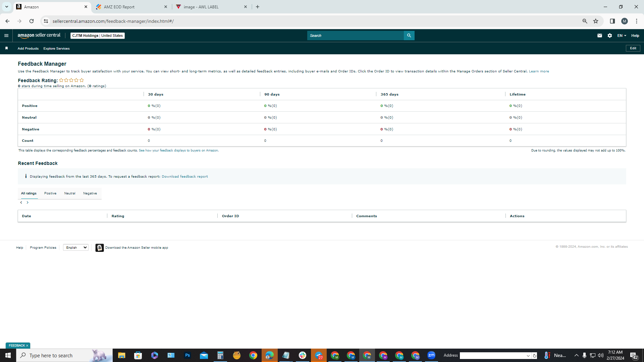Open Photoshop from the taskbar
This screenshot has height=362, width=644.
187,355
